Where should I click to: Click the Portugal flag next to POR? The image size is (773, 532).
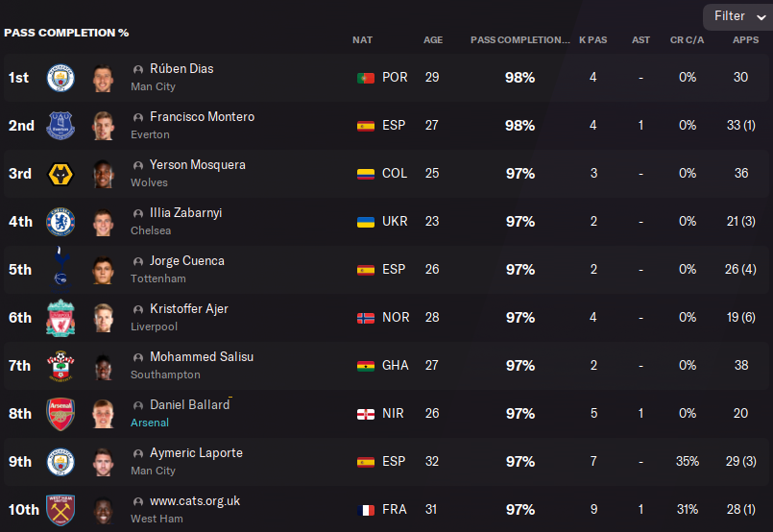pyautogui.click(x=365, y=78)
